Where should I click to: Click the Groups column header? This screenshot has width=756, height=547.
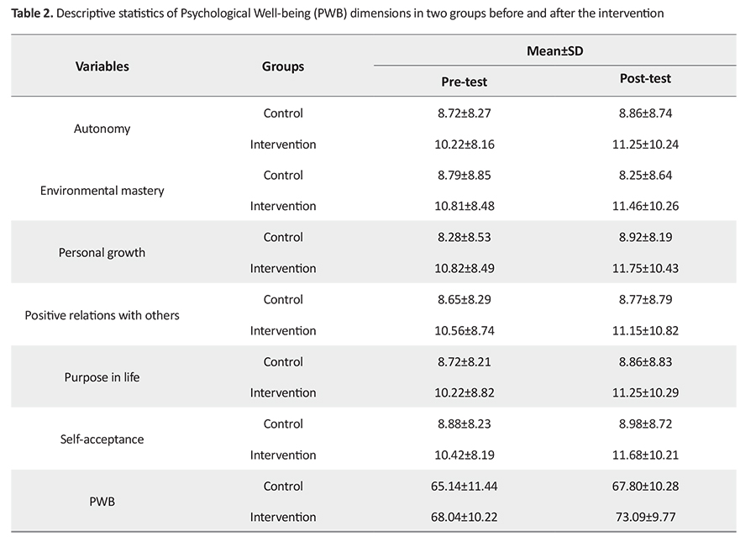(x=283, y=66)
